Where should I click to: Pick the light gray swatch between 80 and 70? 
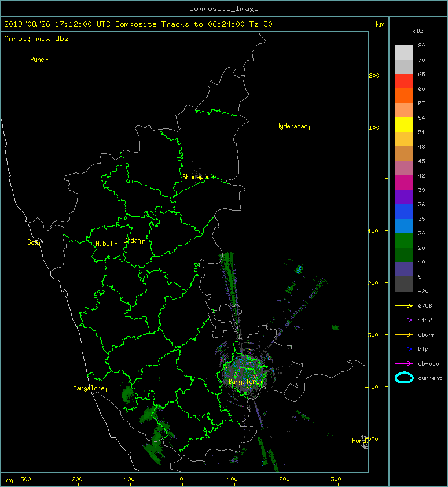click(x=404, y=53)
